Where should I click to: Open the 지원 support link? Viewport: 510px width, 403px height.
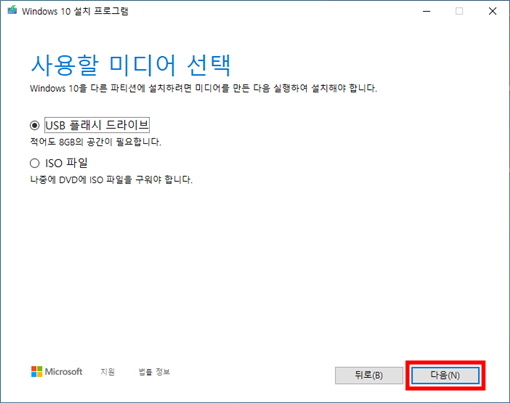pos(108,372)
